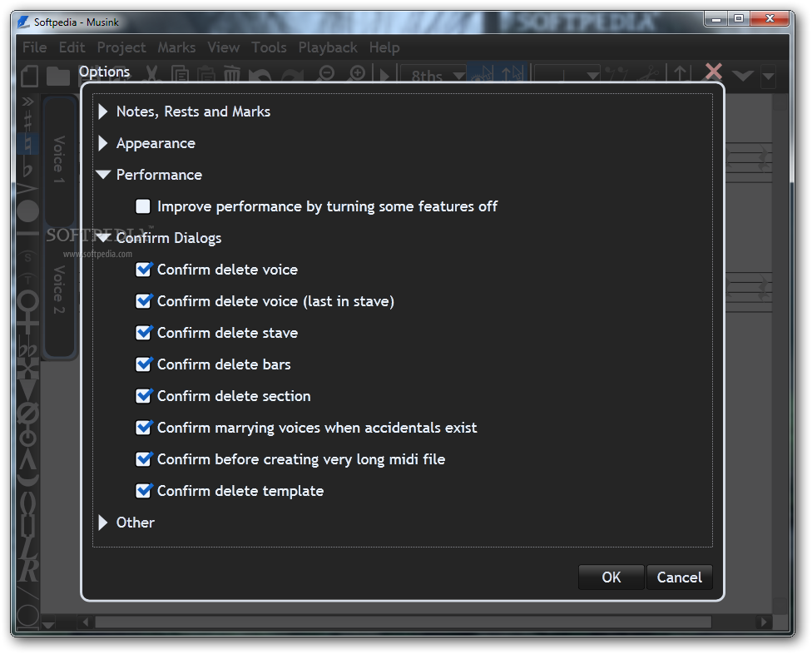Uncheck Confirm delete stave
The width and height of the screenshot is (812, 654).
(143, 333)
